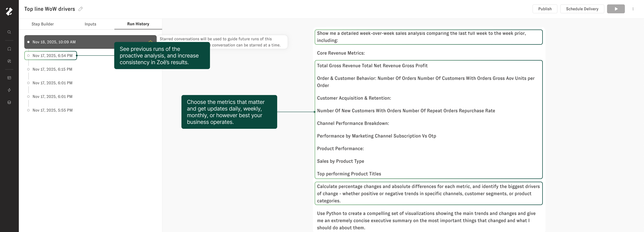The image size is (644, 232).
Task: Run the analysis with play button
Action: tap(615, 9)
